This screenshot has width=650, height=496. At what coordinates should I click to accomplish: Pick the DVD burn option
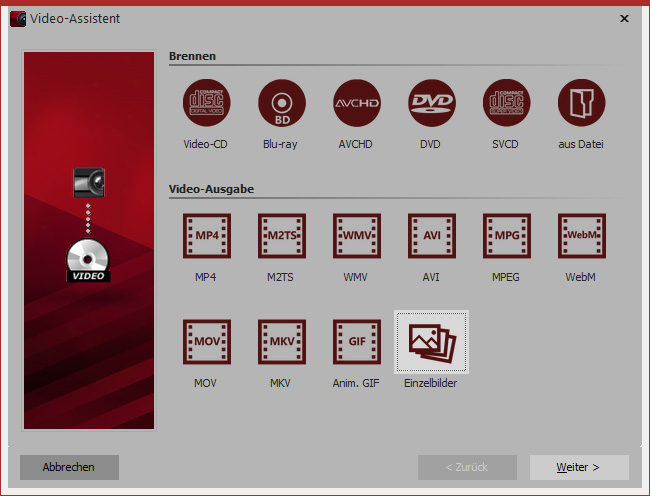[x=432, y=104]
